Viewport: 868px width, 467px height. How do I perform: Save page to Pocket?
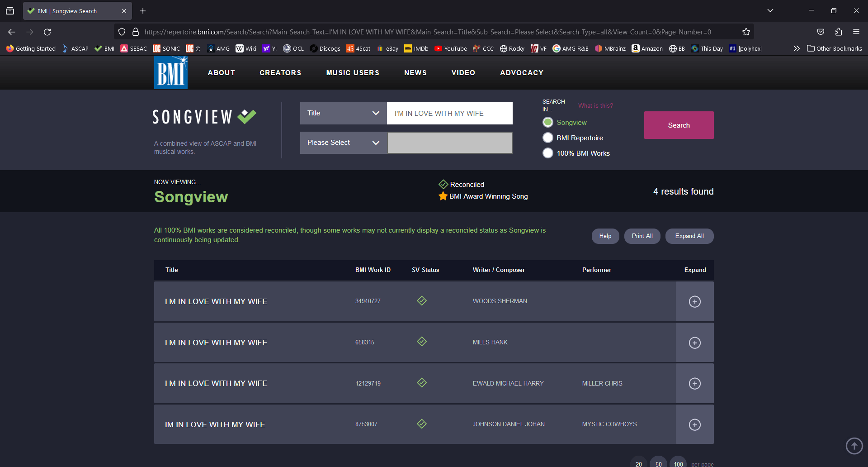pos(821,32)
